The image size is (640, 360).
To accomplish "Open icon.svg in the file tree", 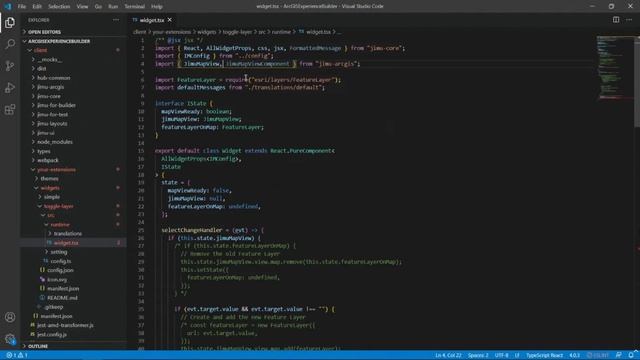I will pyautogui.click(x=73, y=280).
